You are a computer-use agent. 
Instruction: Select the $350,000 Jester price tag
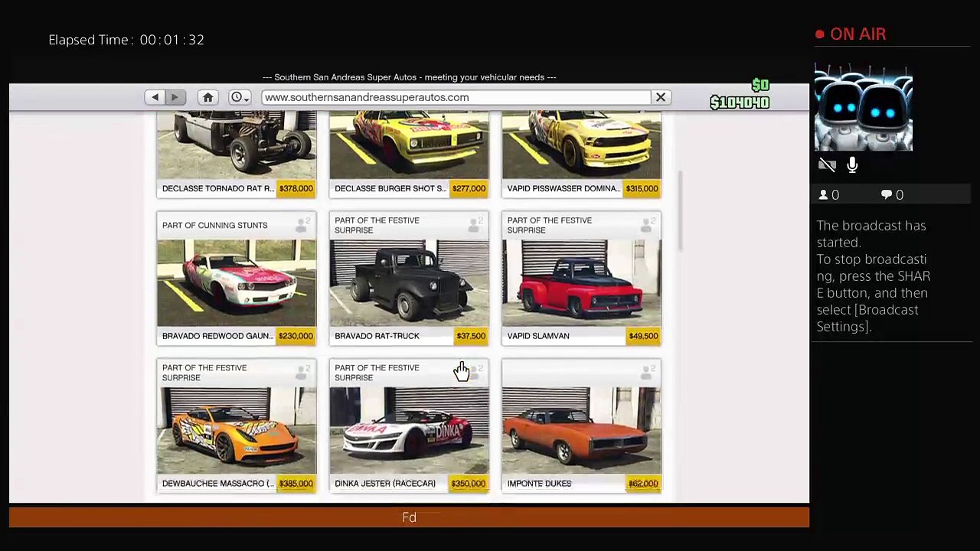pos(469,484)
